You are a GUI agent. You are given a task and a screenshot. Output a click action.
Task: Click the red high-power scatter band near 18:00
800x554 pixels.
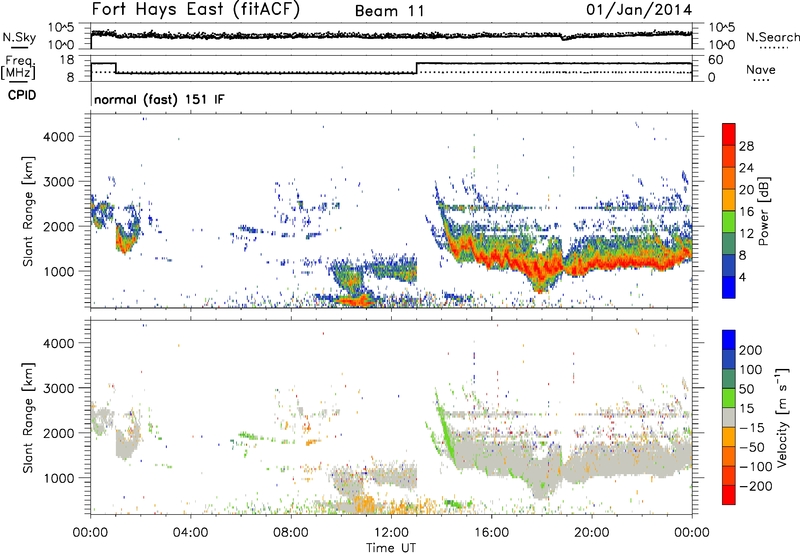pyautogui.click(x=541, y=273)
